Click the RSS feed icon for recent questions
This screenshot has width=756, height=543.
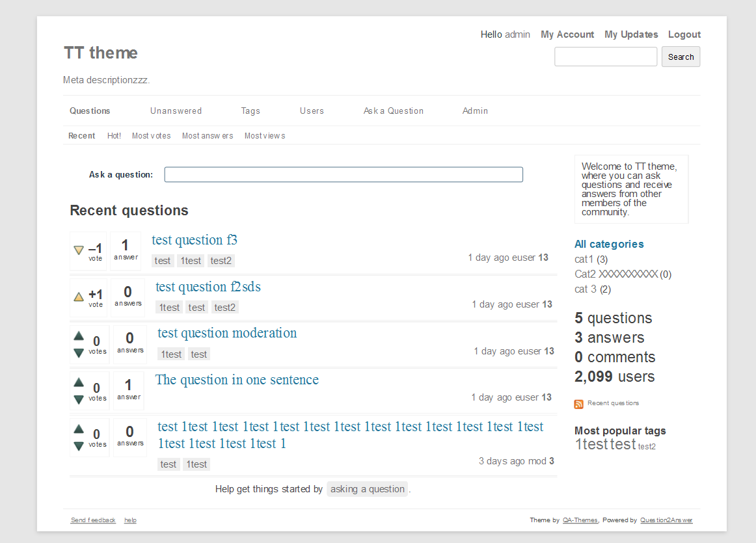click(579, 404)
